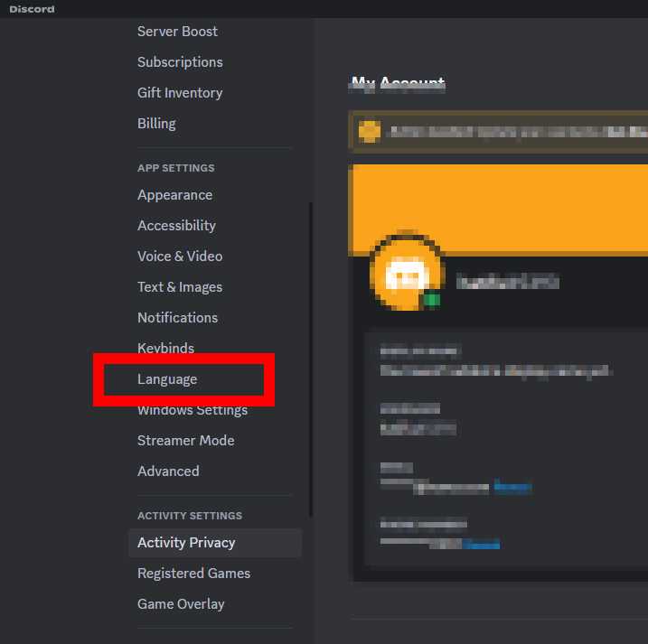Image resolution: width=648 pixels, height=644 pixels.
Task: Click the yellow warning notice icon
Action: [x=369, y=131]
